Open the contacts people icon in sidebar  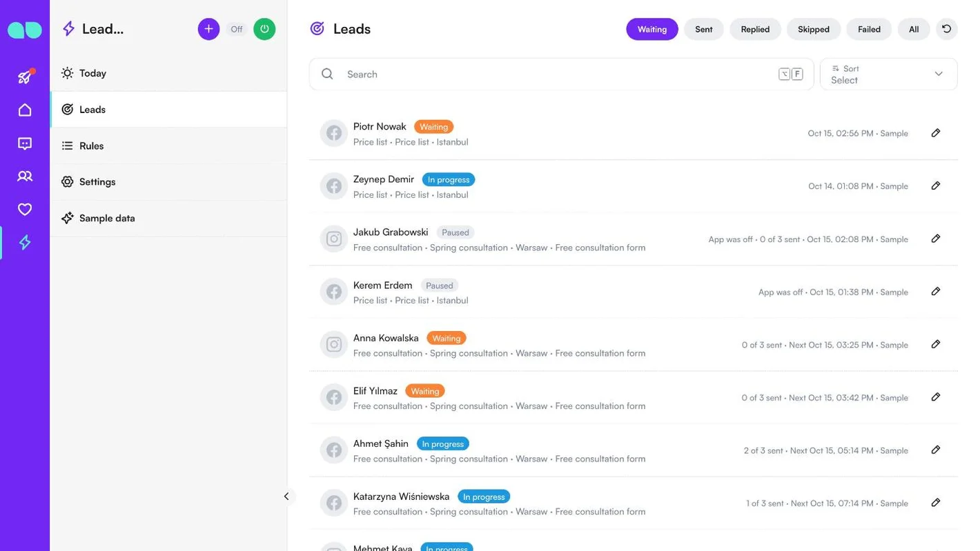click(x=25, y=177)
